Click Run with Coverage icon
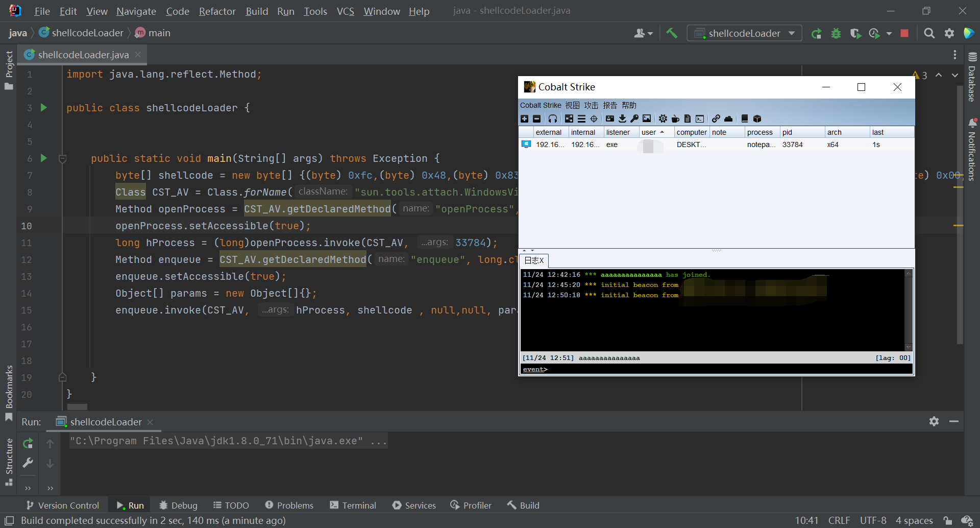This screenshot has width=980, height=528. (855, 33)
